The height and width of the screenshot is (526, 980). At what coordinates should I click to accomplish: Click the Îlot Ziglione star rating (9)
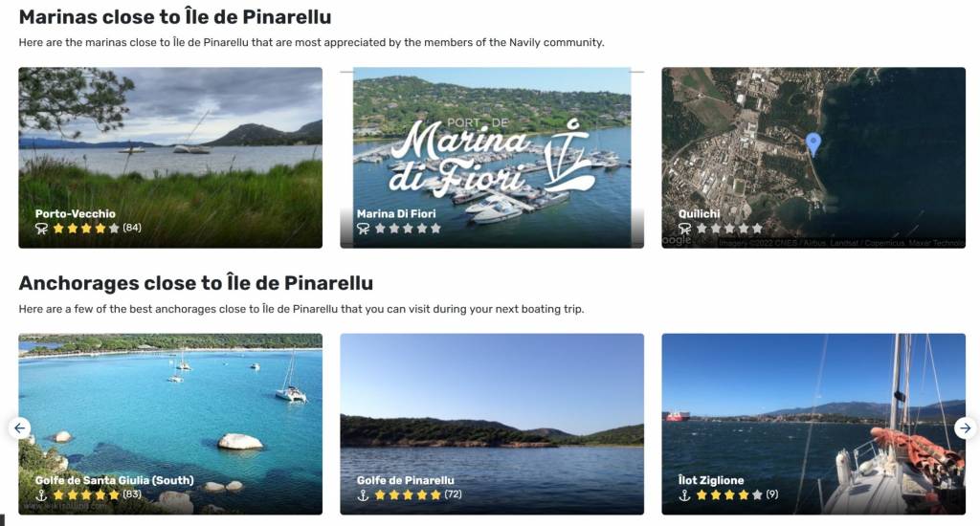737,494
